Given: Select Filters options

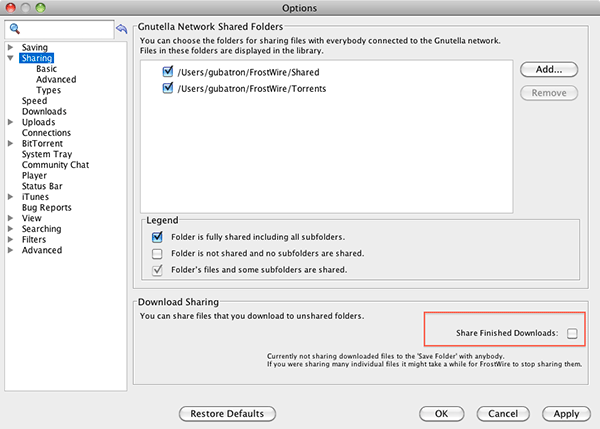Looking at the screenshot, I should 34,240.
